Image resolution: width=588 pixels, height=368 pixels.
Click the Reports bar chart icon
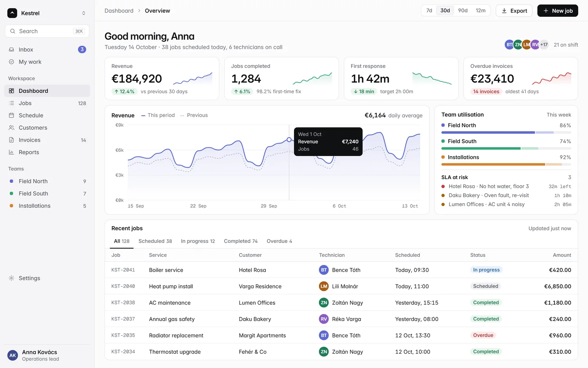tap(11, 152)
